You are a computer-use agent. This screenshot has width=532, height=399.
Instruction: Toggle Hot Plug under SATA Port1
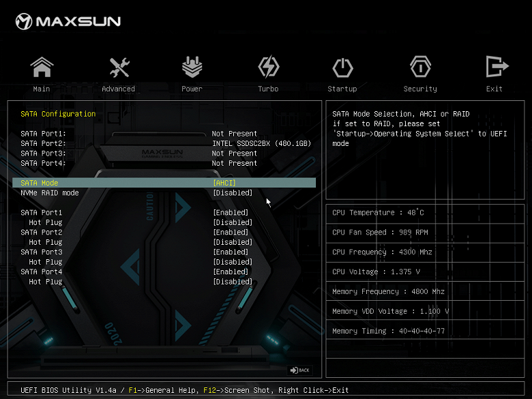(233, 222)
